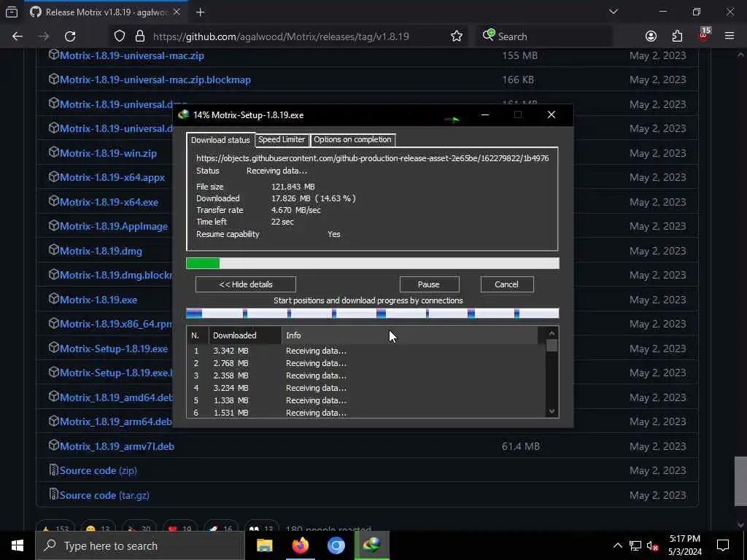Open the Windows Start menu
This screenshot has width=747, height=560.
click(x=18, y=545)
